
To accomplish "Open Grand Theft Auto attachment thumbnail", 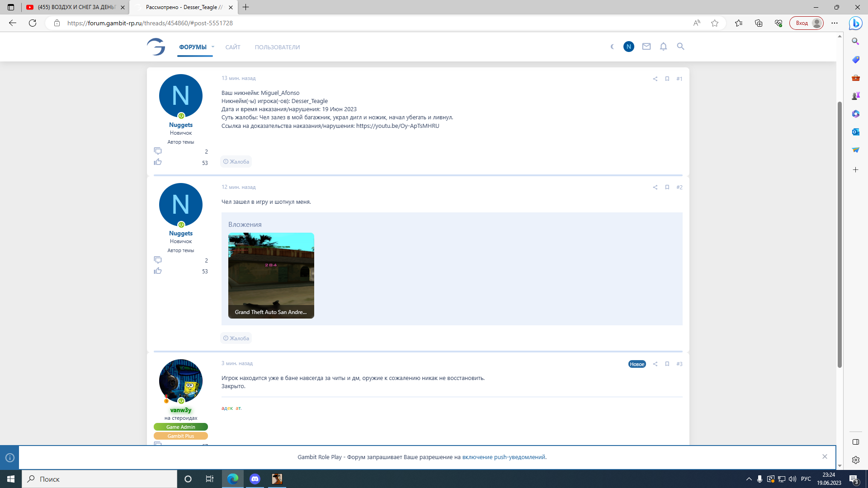I will (x=271, y=275).
